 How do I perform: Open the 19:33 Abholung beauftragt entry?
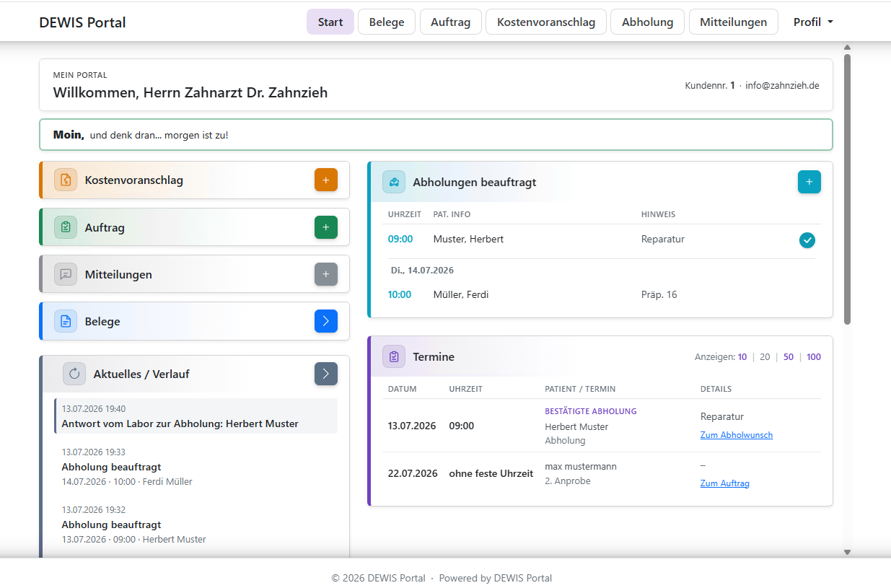coord(196,467)
